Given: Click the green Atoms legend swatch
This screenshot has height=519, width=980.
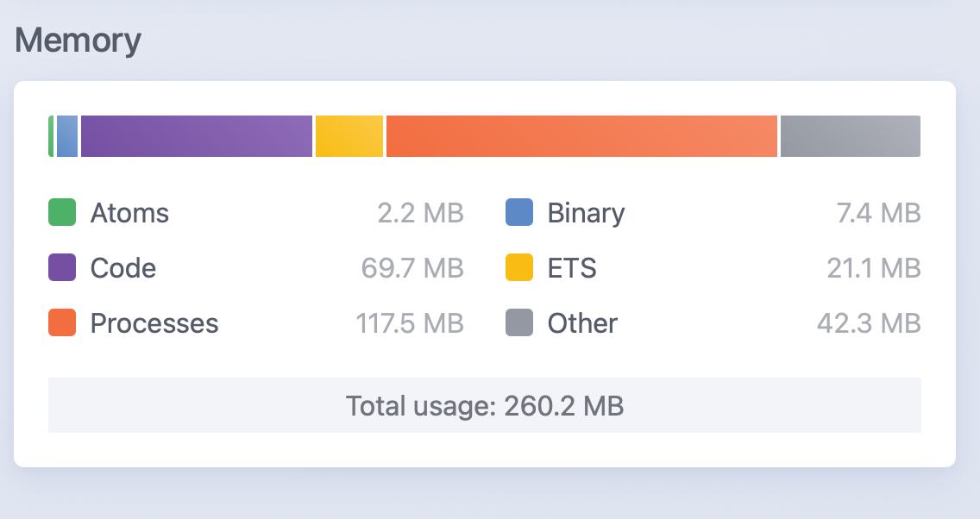Looking at the screenshot, I should [x=62, y=212].
